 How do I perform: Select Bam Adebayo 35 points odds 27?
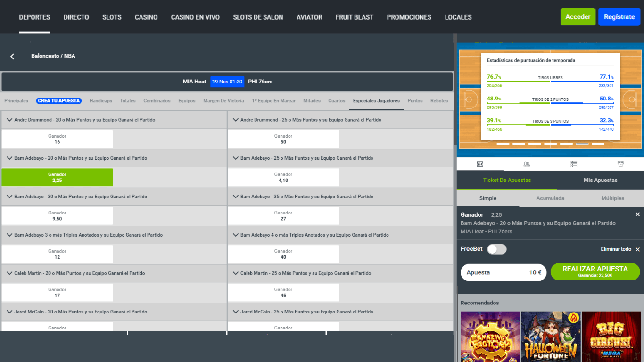(x=283, y=216)
